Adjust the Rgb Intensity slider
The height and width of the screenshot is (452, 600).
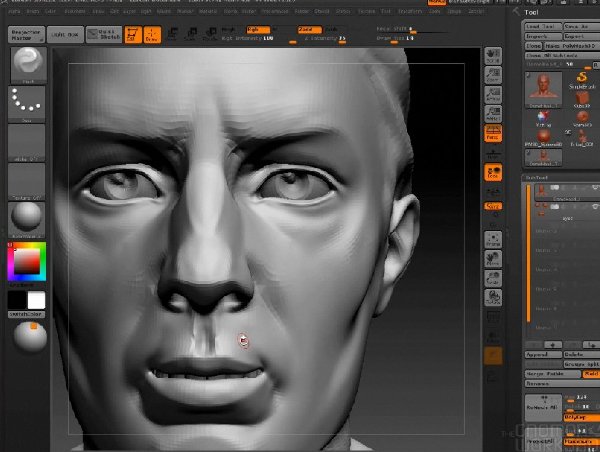pos(257,39)
